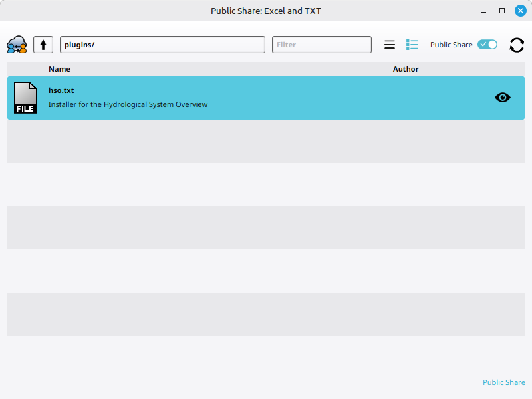The height and width of the screenshot is (399, 532).
Task: Refresh the plugins file listing
Action: (x=517, y=45)
